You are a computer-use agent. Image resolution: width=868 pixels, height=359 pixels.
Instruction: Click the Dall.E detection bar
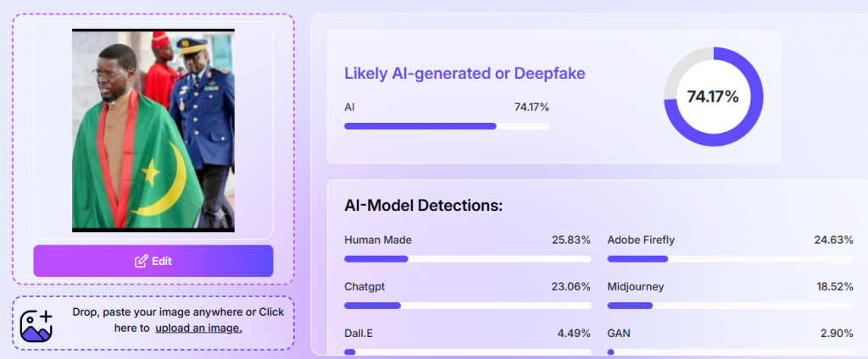pos(467,351)
